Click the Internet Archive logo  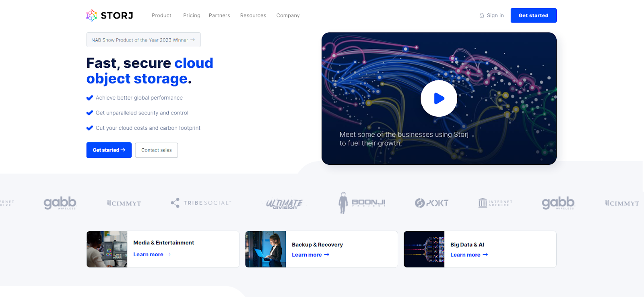pyautogui.click(x=495, y=203)
